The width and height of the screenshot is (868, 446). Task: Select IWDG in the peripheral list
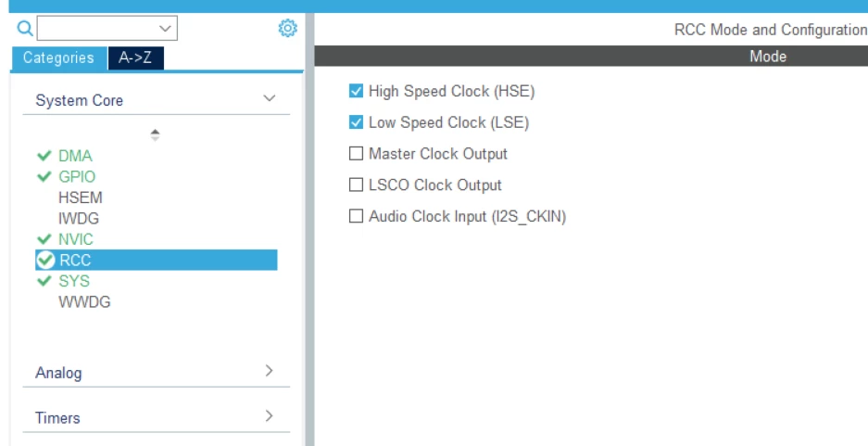click(79, 218)
